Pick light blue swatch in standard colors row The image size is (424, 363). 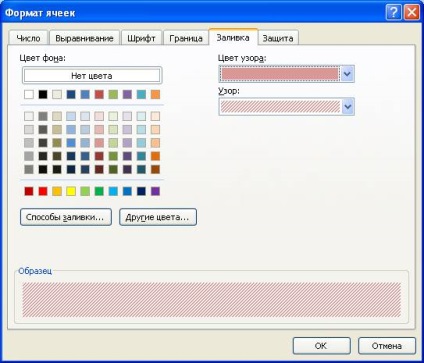(x=113, y=191)
